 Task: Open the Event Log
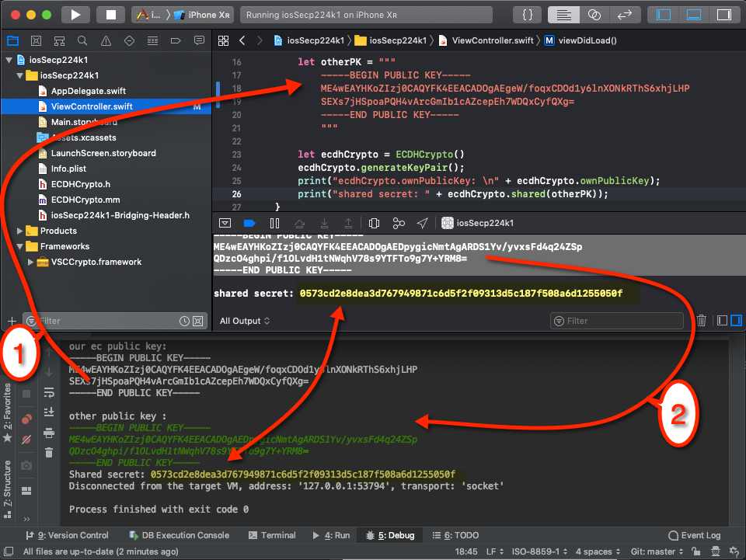[x=695, y=535]
